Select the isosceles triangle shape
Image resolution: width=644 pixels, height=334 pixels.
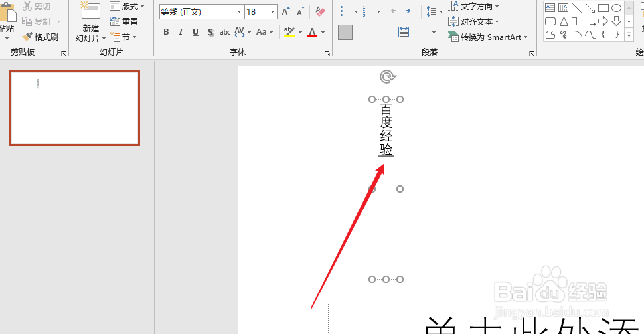tap(564, 21)
